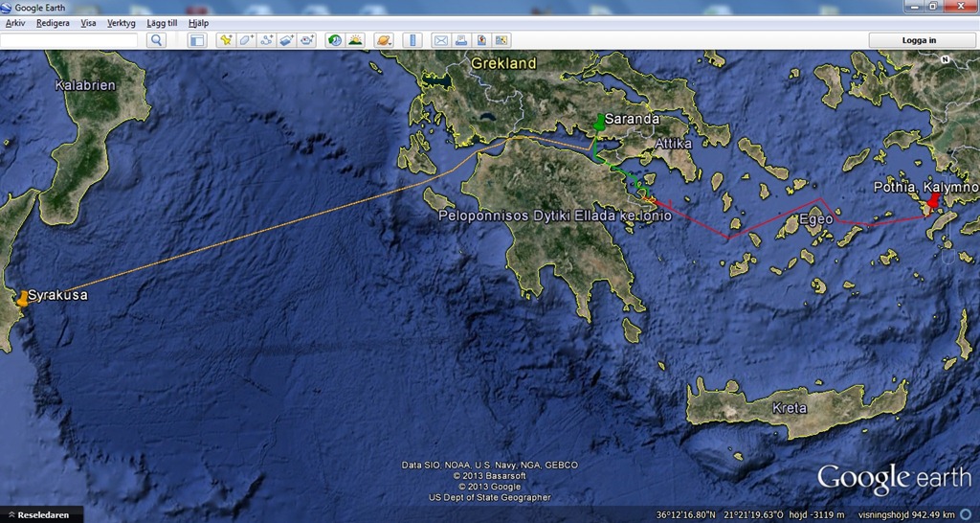980x523 pixels.
Task: Click the Logga in button
Action: click(919, 40)
